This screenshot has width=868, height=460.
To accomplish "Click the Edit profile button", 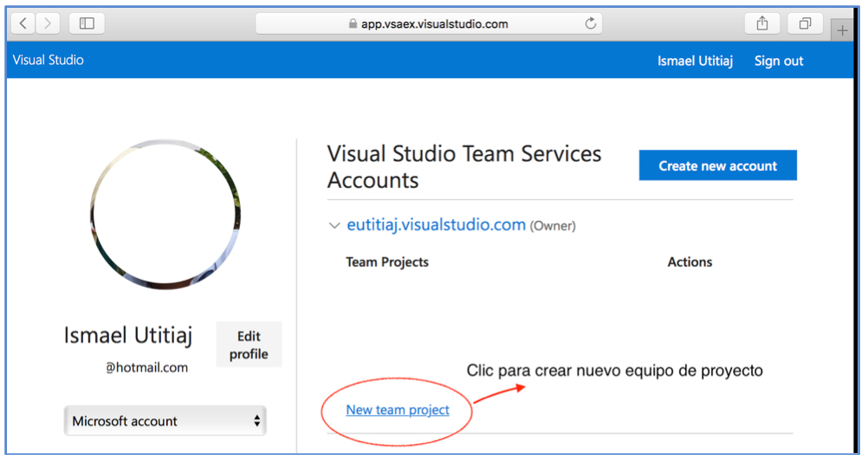I will pos(249,345).
